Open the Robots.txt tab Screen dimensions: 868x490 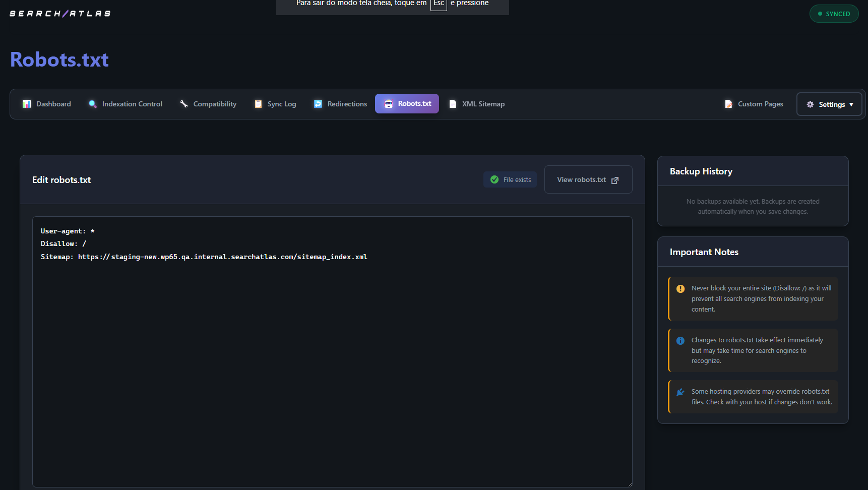point(407,104)
